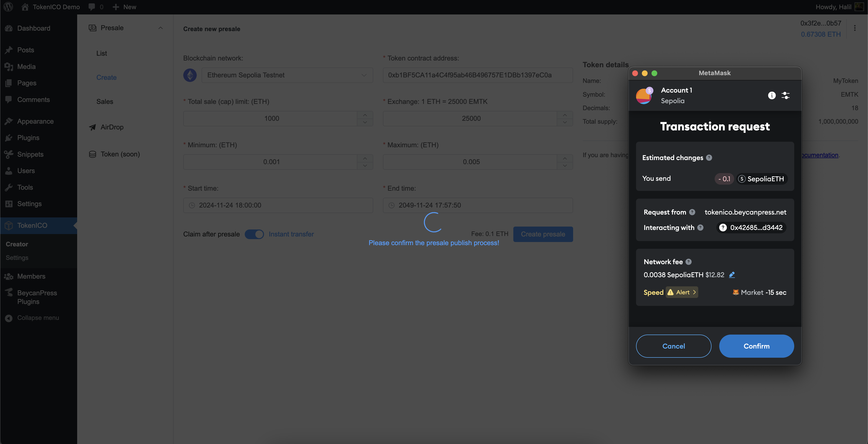Click Interacting with help icon
Image resolution: width=868 pixels, height=444 pixels.
pyautogui.click(x=700, y=227)
